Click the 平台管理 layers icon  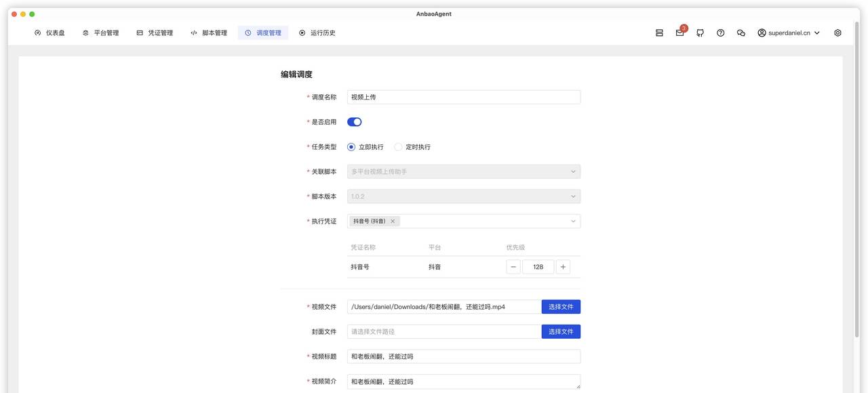[x=84, y=32]
